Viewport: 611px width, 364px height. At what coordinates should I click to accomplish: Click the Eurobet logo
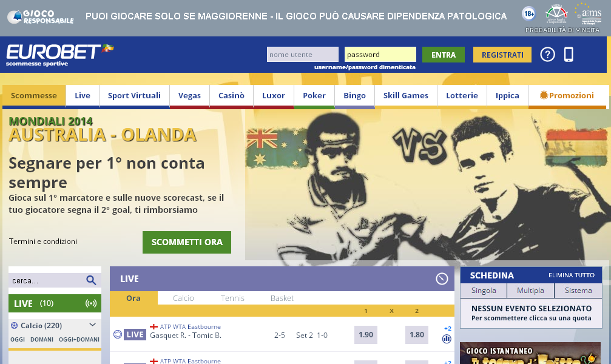click(x=59, y=55)
